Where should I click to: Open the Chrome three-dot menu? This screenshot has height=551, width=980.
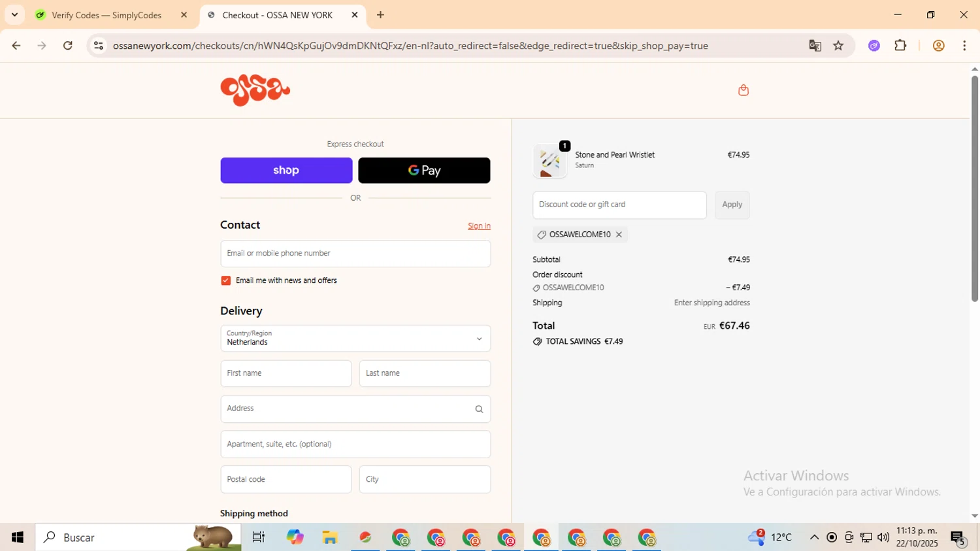(964, 46)
